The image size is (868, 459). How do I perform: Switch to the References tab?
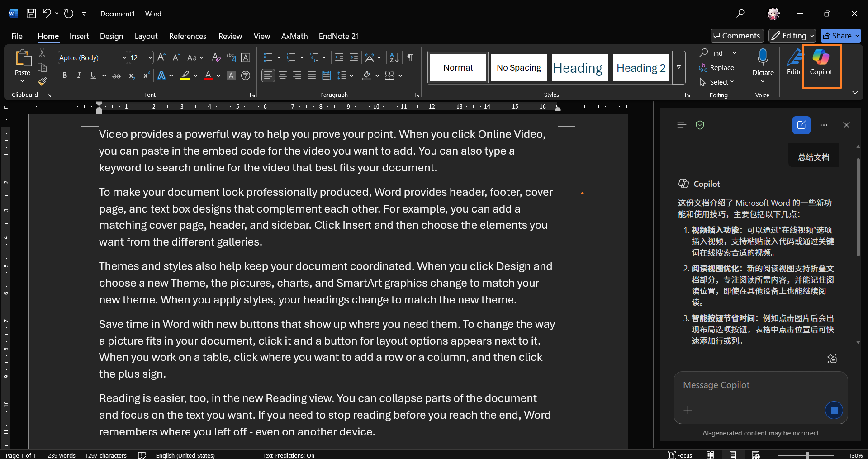(x=188, y=36)
